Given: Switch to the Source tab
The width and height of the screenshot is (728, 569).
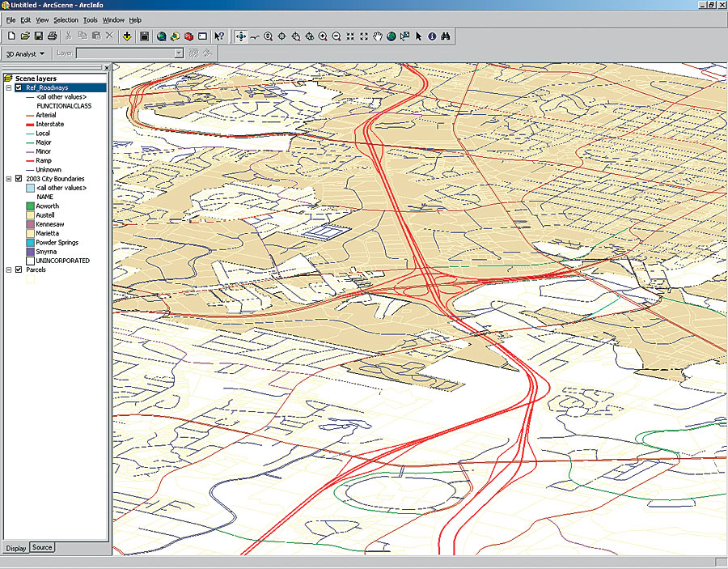Looking at the screenshot, I should click(x=42, y=548).
